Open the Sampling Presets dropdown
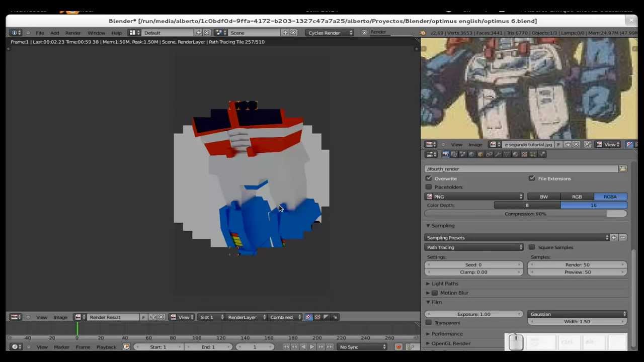Screen dimensions: 644x362 [x=517, y=237]
